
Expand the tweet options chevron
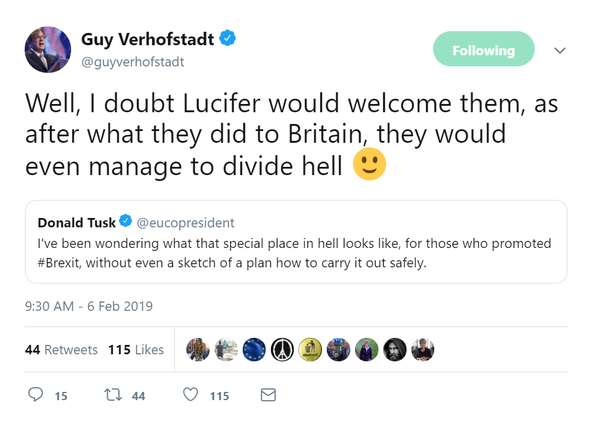[560, 50]
